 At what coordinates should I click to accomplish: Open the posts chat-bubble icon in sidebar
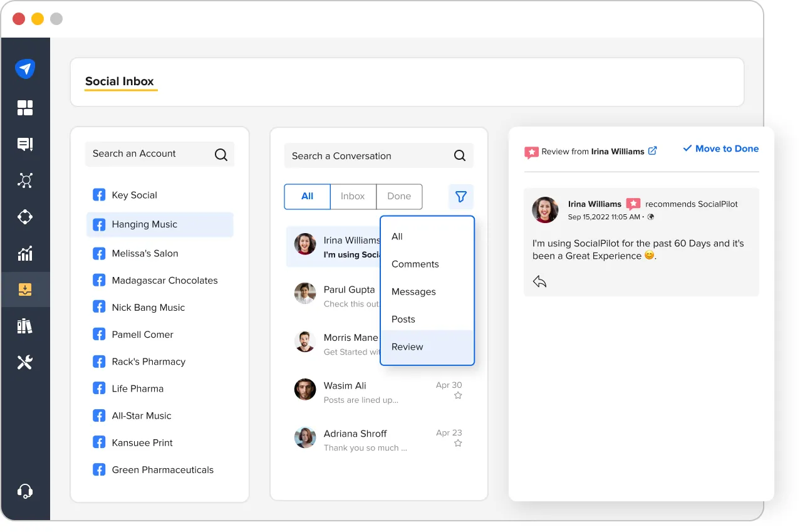25,144
